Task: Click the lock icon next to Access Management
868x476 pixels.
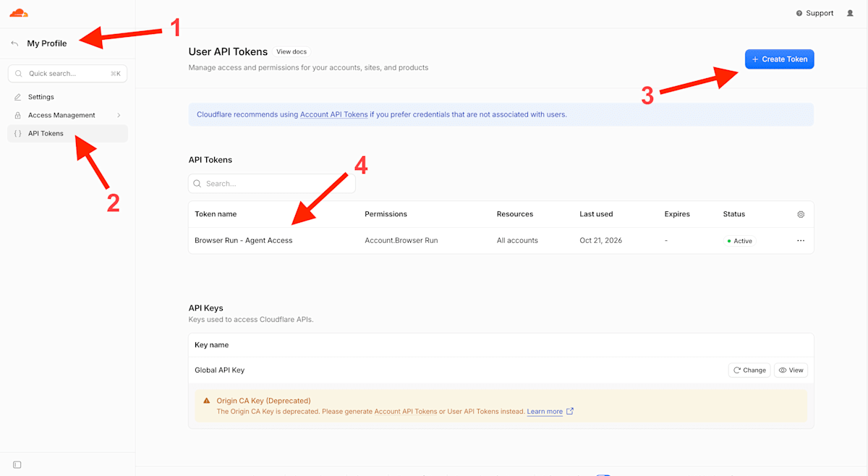Action: coord(18,115)
